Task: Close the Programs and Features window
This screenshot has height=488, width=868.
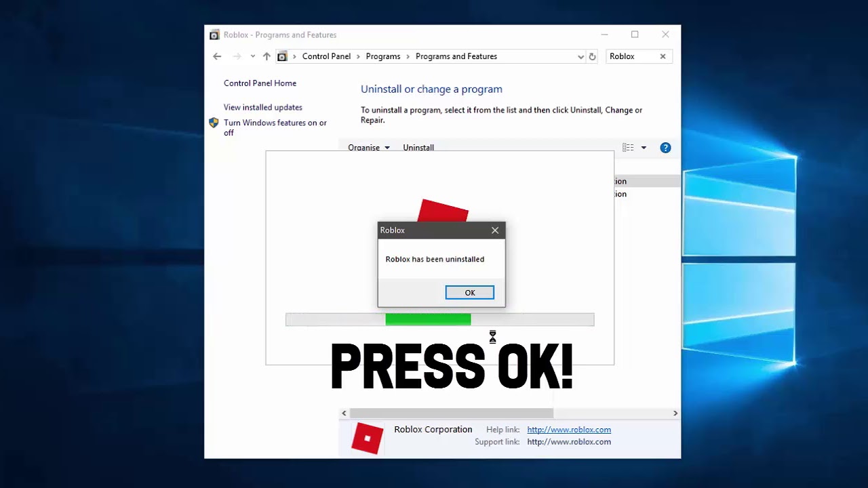Action: [x=665, y=35]
